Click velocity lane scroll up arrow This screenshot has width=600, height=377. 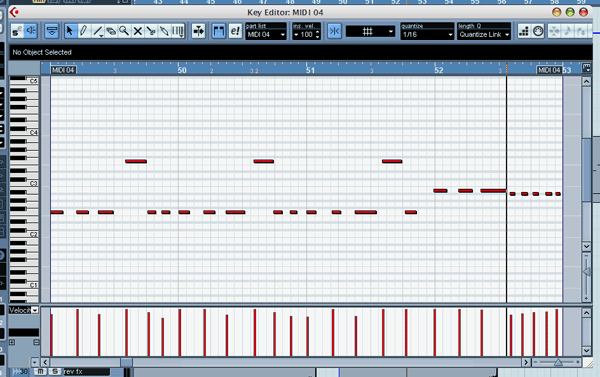click(x=586, y=313)
